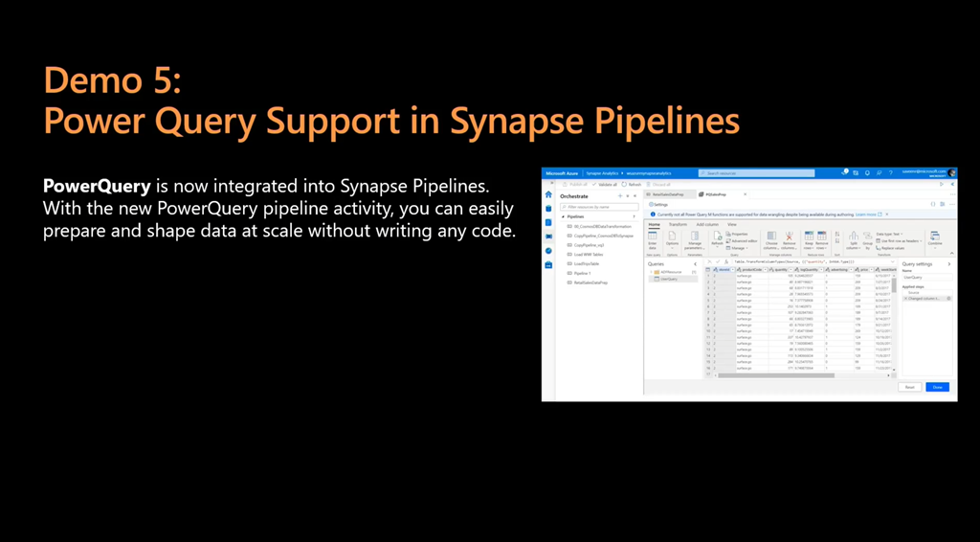Open the Settings link above banner
The height and width of the screenshot is (542, 980).
(658, 204)
